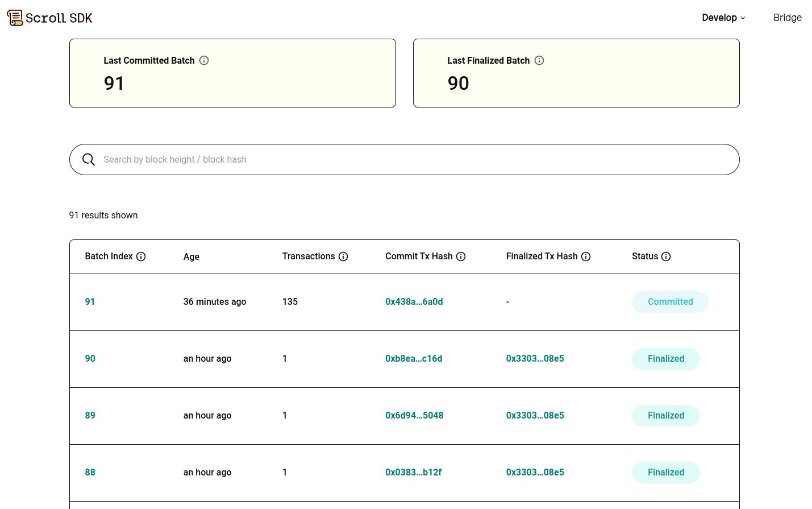This screenshot has height=509, width=812.
Task: Click Last Committed Batch value 91
Action: click(114, 84)
